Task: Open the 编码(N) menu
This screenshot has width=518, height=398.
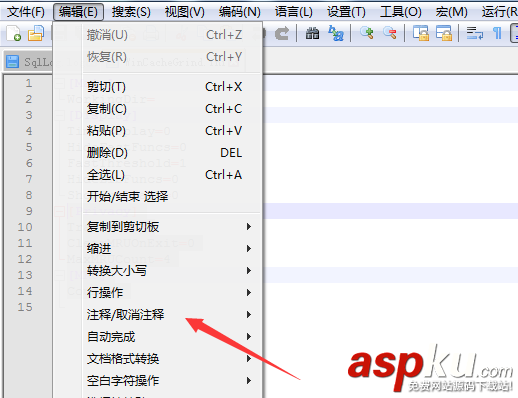Action: tap(240, 12)
